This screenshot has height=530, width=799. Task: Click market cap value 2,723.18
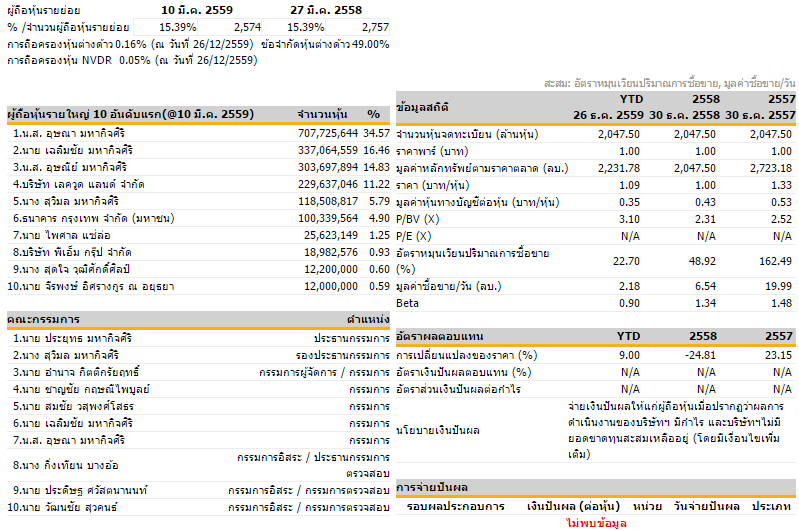pos(770,168)
